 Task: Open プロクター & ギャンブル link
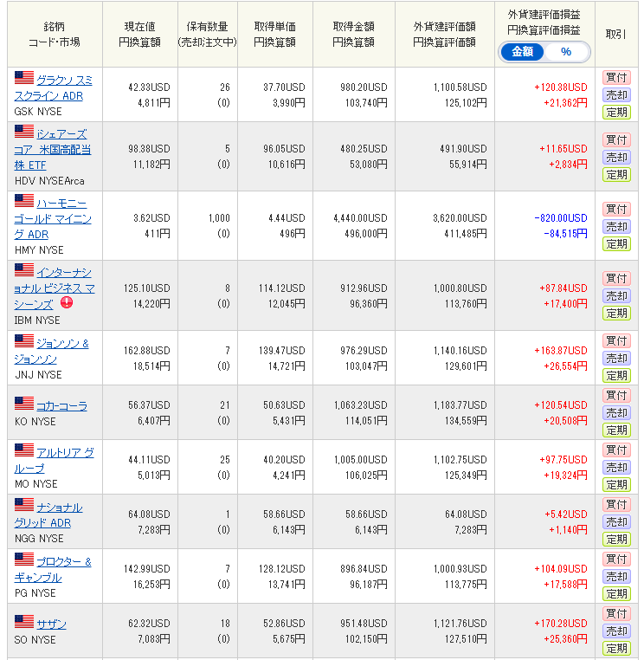(x=53, y=570)
